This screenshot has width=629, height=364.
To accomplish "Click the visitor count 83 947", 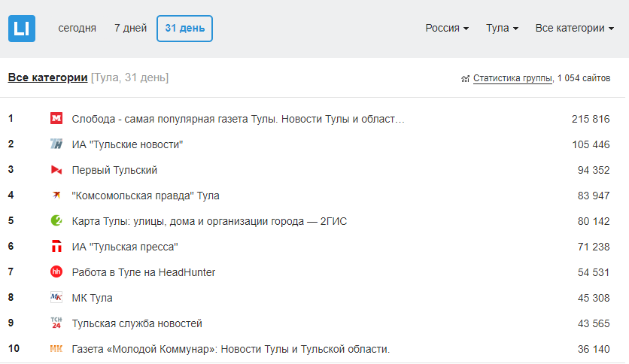I will pos(594,196).
